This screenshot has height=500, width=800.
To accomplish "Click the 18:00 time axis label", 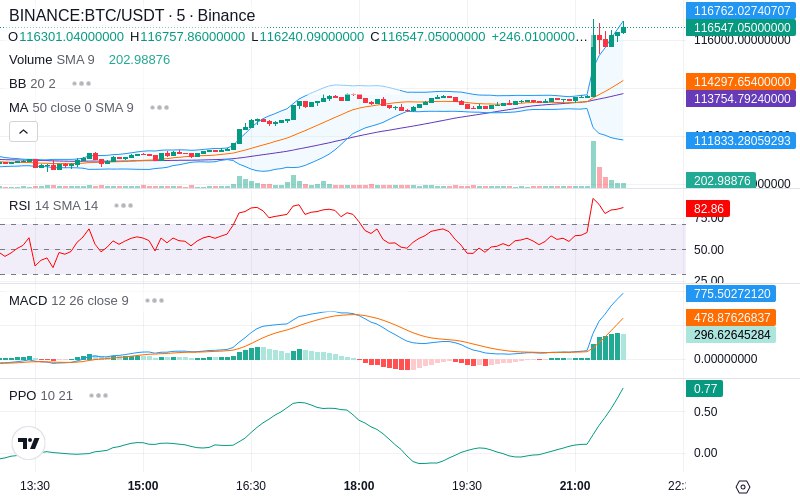I will click(359, 486).
